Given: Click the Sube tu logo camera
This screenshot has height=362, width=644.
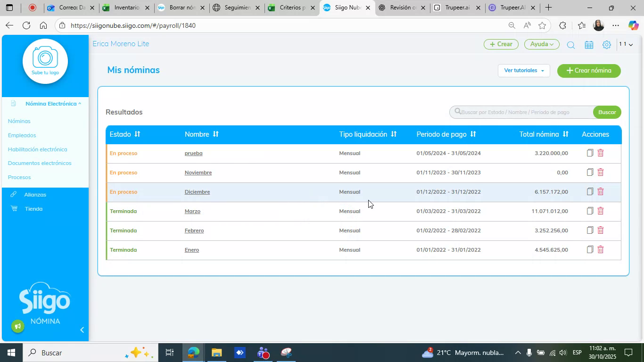Looking at the screenshot, I should click(45, 61).
